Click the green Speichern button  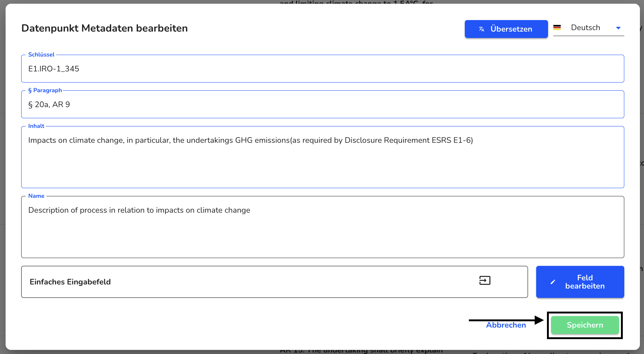click(585, 325)
